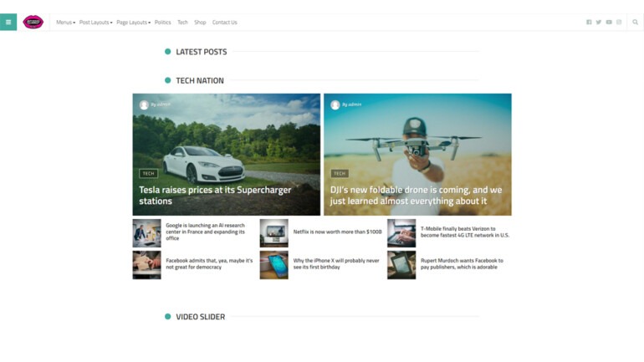Screen dimensions: 644x362
Task: Open the Facebook social icon
Action: click(589, 23)
